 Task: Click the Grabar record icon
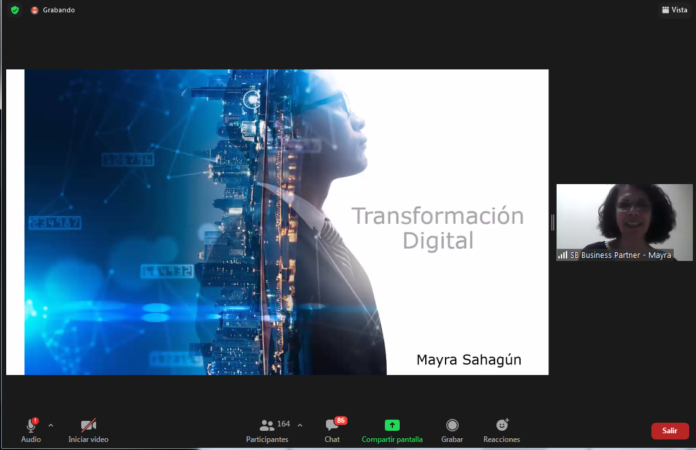(x=452, y=425)
